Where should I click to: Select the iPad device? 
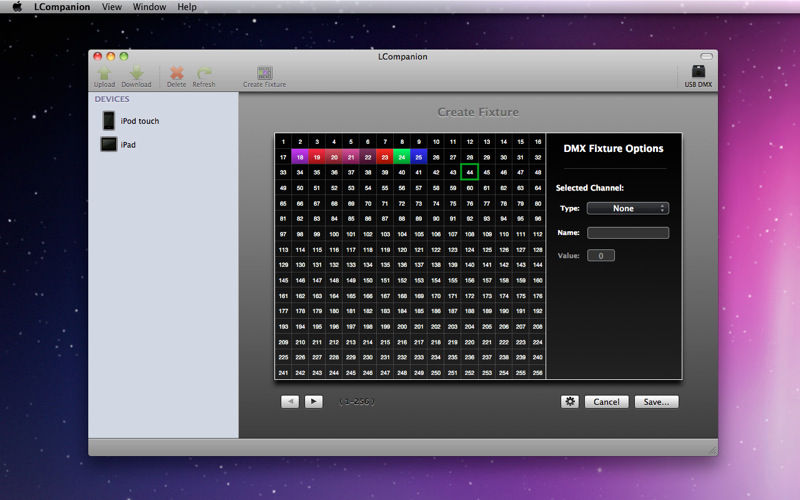pos(127,145)
